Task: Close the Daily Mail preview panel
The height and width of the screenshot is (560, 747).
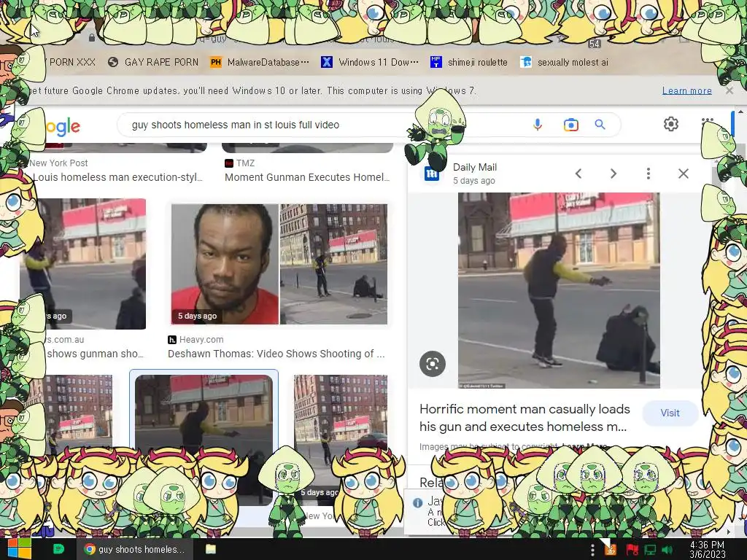Action: (x=683, y=174)
